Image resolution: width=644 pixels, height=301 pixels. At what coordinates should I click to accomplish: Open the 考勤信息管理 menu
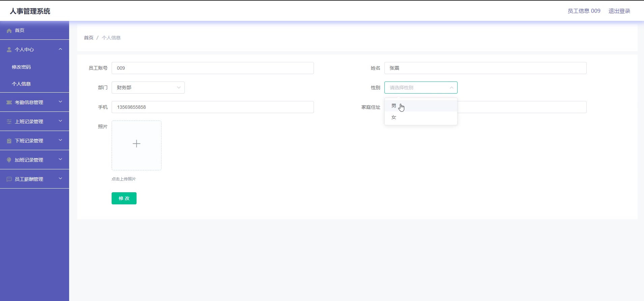point(34,102)
